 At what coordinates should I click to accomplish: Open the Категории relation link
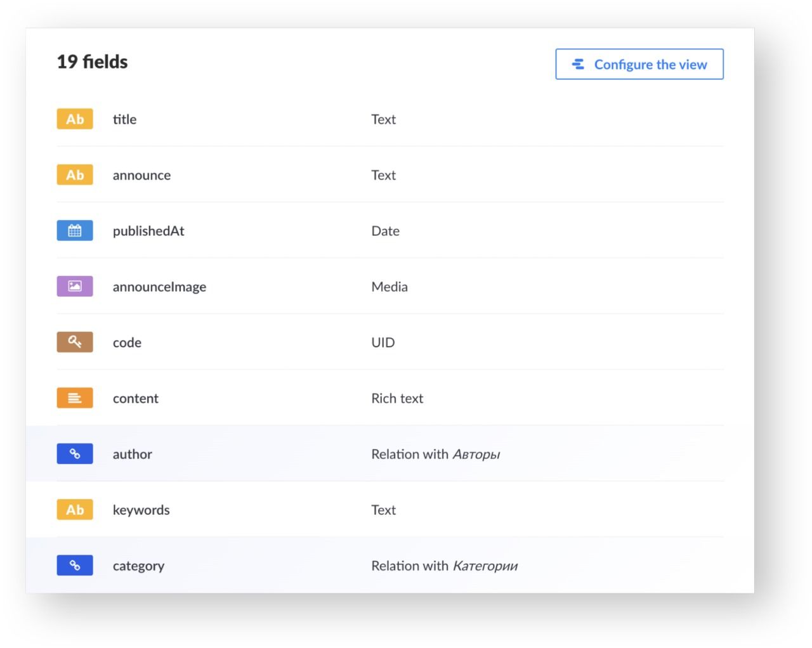point(485,566)
